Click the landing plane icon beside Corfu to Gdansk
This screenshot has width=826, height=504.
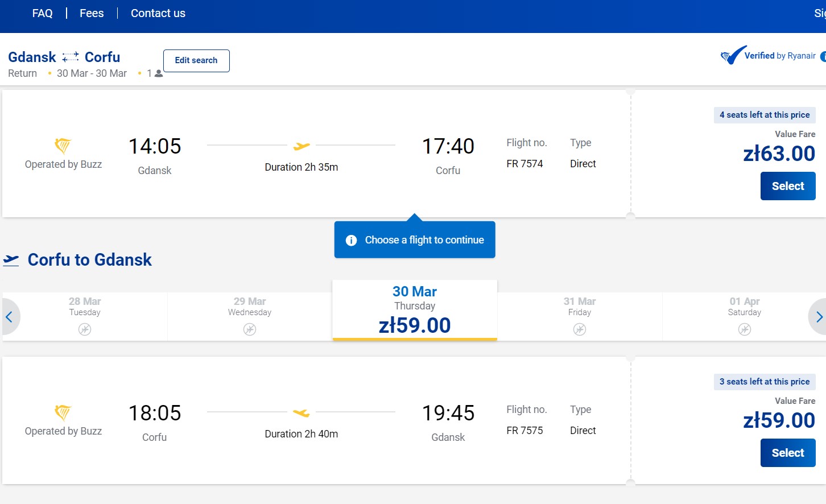(11, 260)
